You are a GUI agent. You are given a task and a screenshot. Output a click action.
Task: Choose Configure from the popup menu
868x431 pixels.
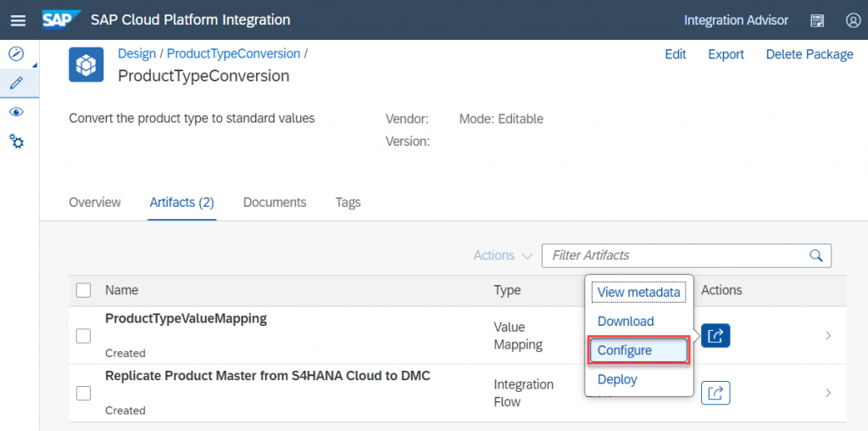coord(639,350)
